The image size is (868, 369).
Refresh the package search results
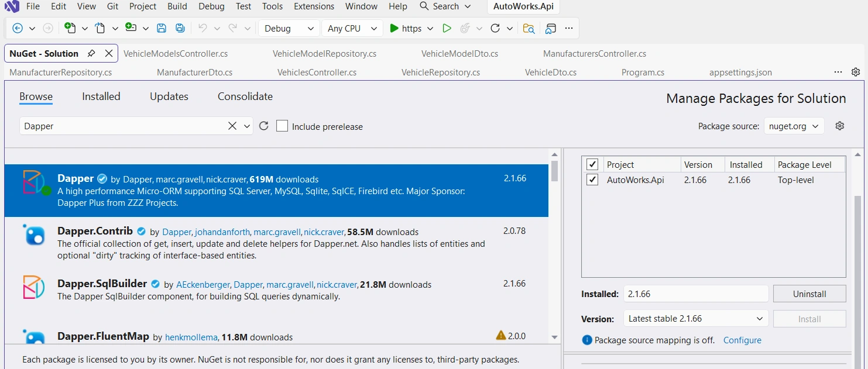click(x=263, y=126)
